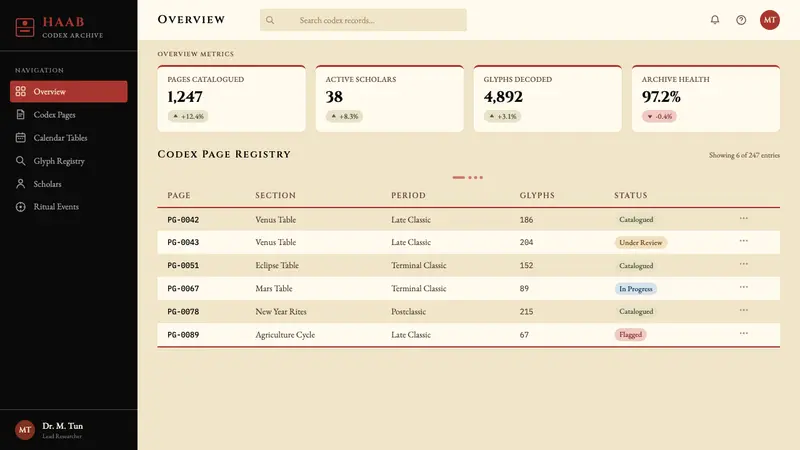Open row actions for PG-0078
Image resolution: width=800 pixels, height=450 pixels.
(743, 310)
